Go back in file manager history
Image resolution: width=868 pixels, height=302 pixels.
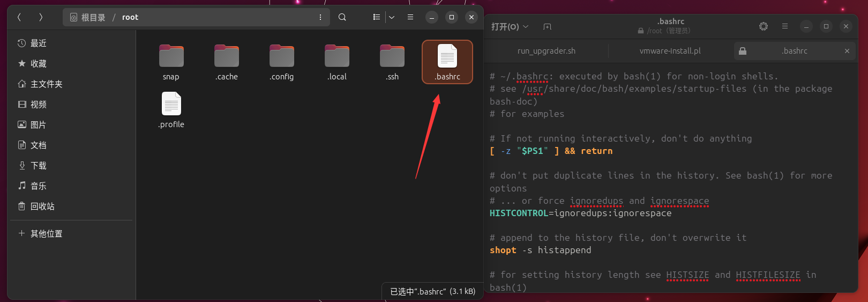pos(19,17)
